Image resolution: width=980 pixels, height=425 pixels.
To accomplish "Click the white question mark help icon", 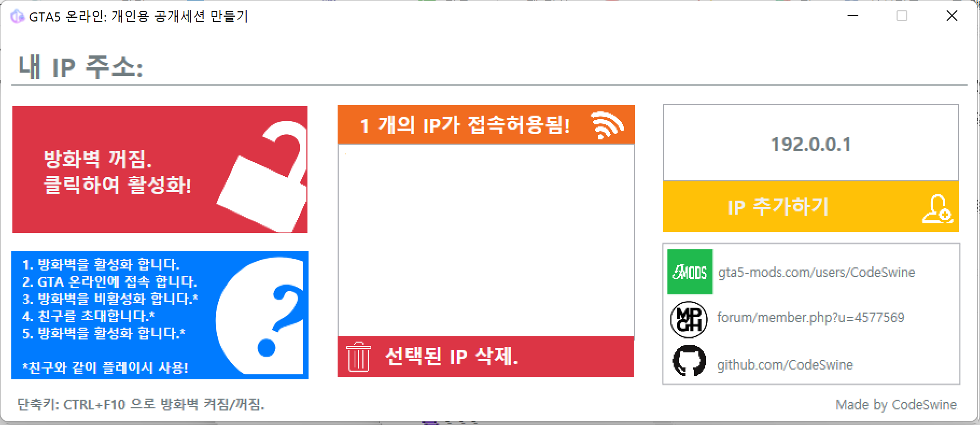I will point(261,315).
